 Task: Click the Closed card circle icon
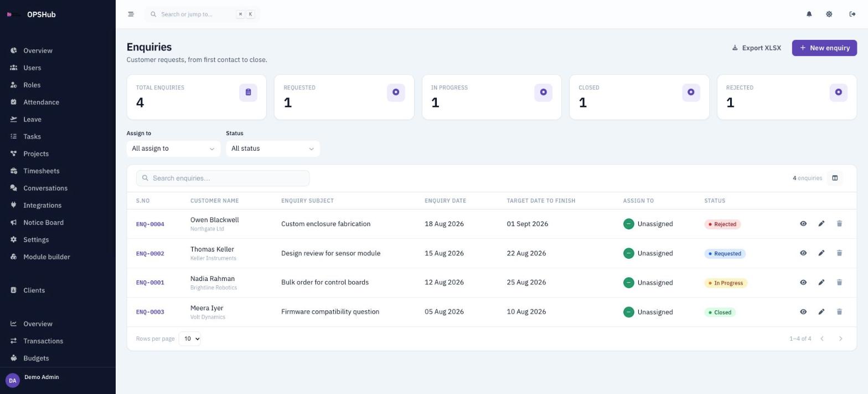(x=691, y=93)
